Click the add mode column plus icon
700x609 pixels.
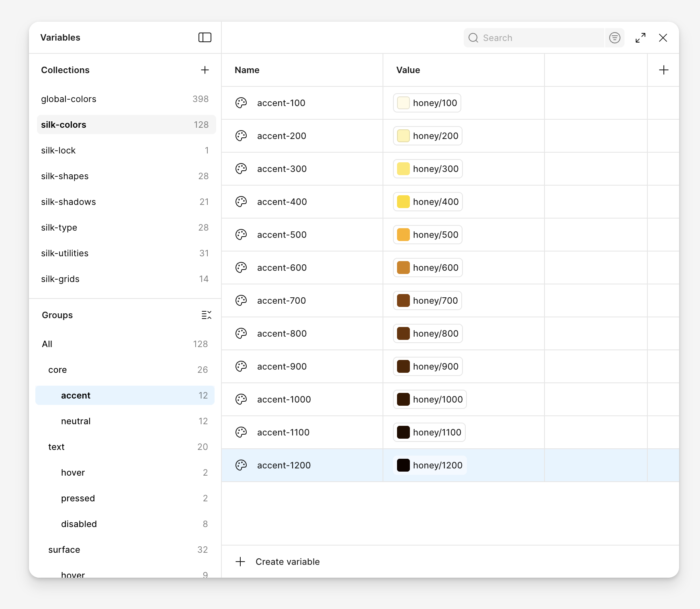click(x=663, y=70)
